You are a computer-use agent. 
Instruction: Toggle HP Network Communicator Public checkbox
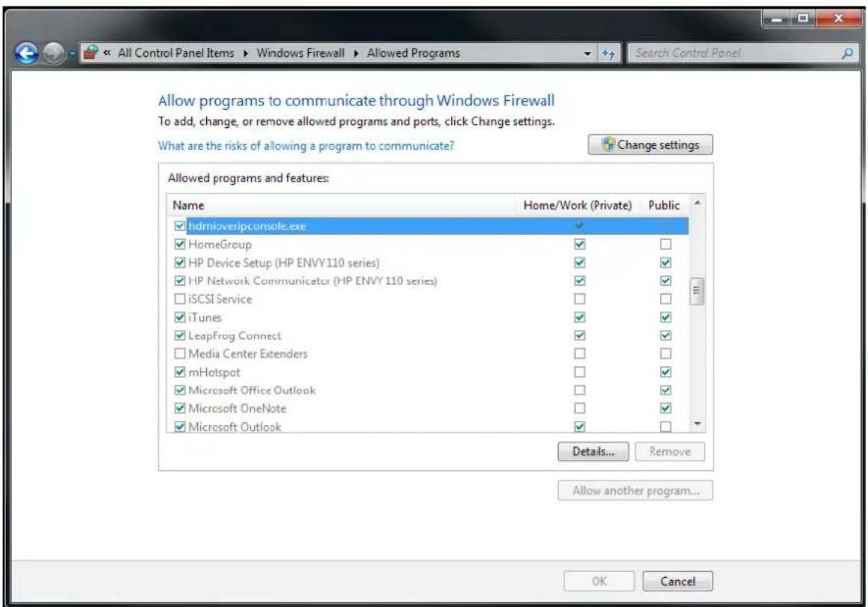666,281
